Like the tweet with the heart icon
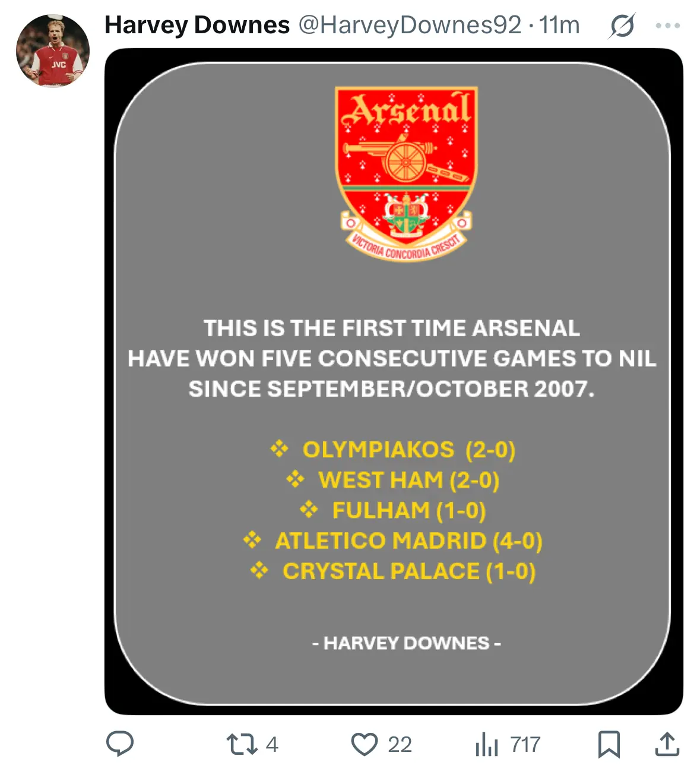700x778 pixels. coord(365,744)
